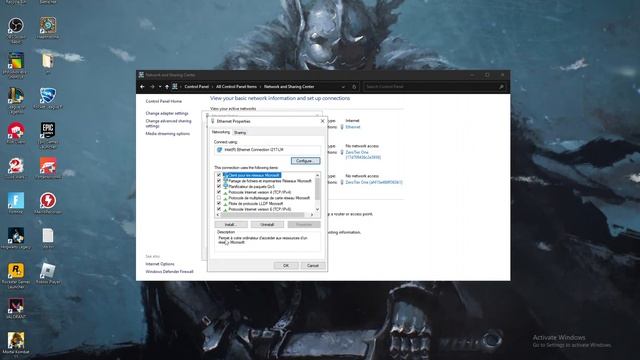Close the Ethernet Properties dialog
Viewport: 640px width, 360px height.
tap(322, 121)
